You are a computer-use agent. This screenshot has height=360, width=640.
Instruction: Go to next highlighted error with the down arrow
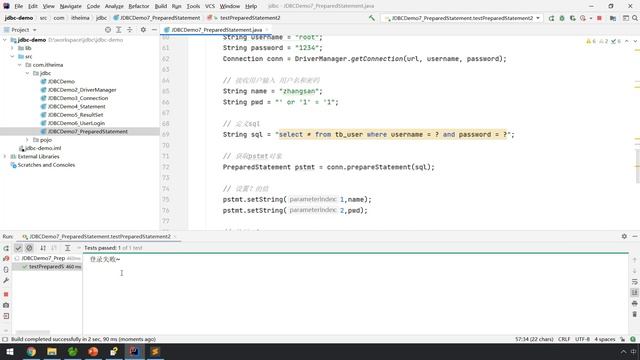(635, 41)
